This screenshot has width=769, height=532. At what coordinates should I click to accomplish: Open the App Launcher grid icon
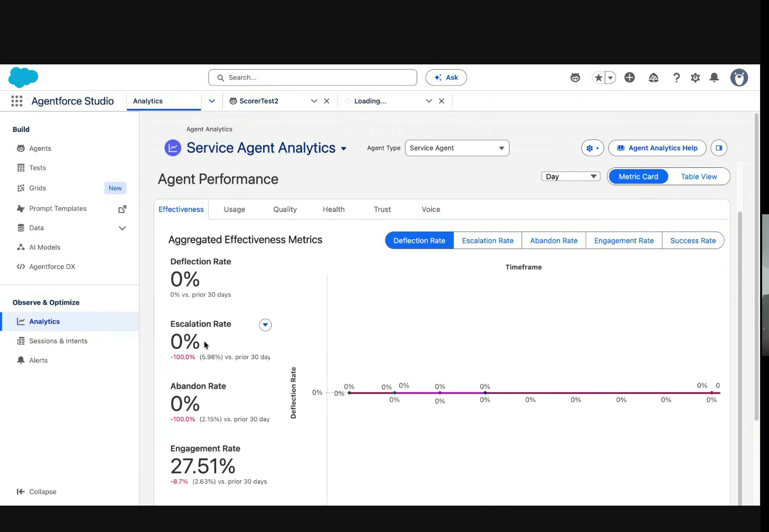click(x=17, y=101)
